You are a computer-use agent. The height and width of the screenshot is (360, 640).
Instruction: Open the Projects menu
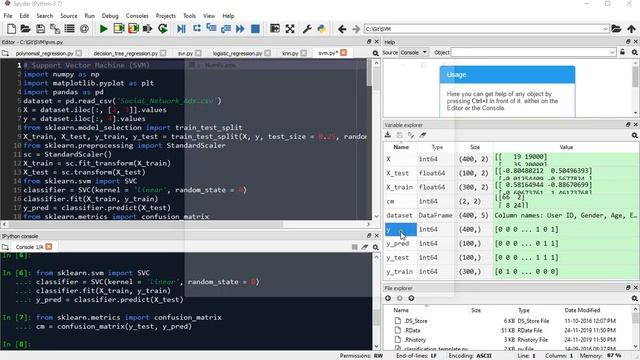point(166,16)
